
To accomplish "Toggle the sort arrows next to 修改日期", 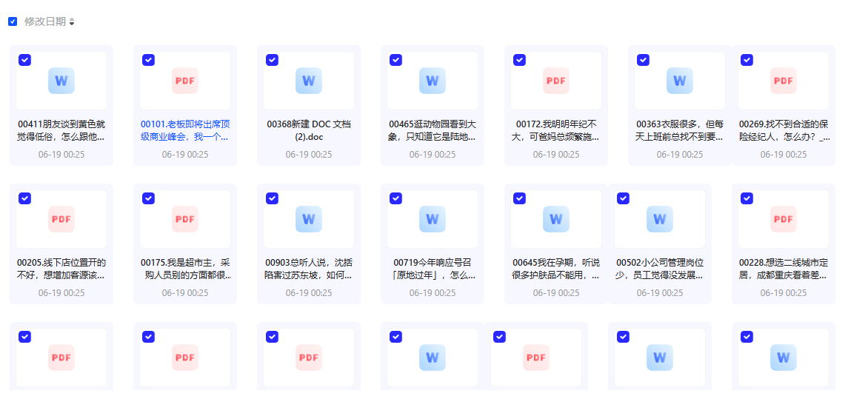I will 72,22.
